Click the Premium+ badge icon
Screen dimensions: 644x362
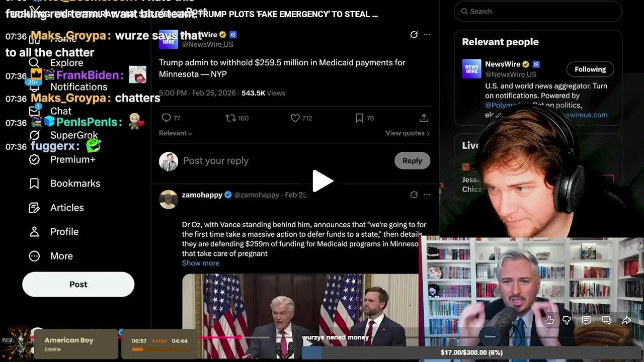(34, 159)
